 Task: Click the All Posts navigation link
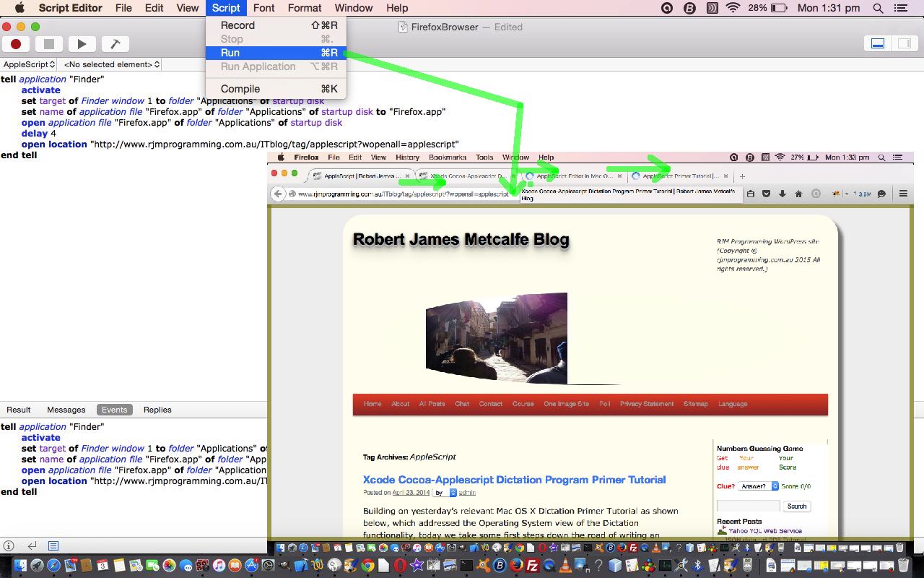tap(432, 404)
